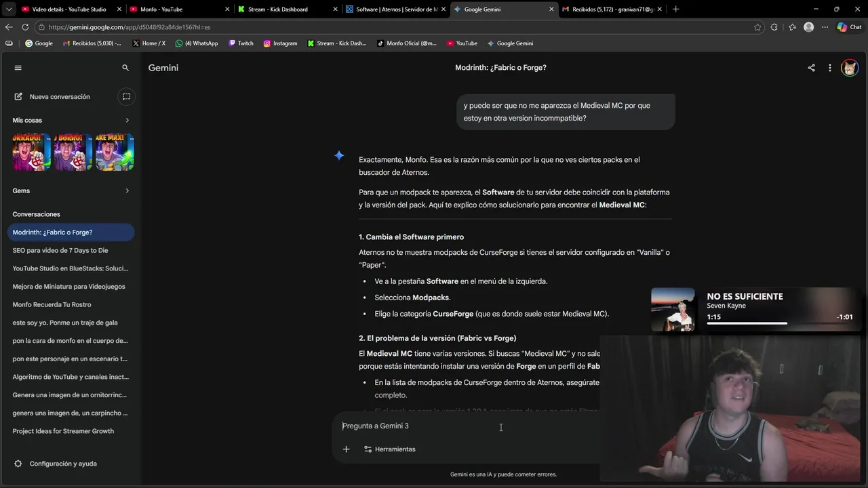Open Instagram bookmark
868x488 pixels.
coord(280,43)
